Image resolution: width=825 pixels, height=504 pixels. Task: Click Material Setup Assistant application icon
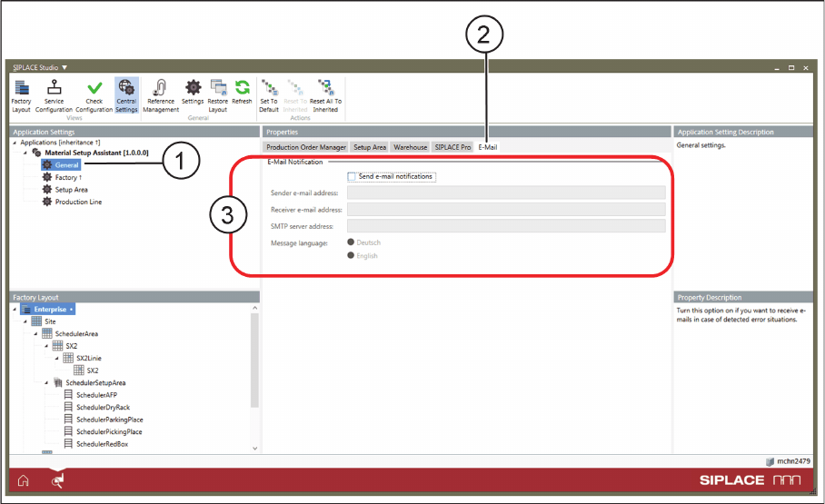(x=36, y=153)
